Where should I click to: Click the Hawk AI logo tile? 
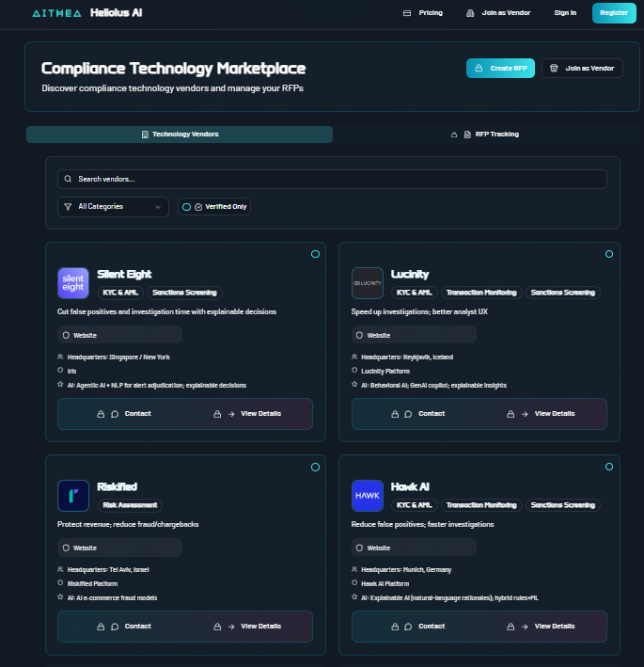tap(368, 496)
